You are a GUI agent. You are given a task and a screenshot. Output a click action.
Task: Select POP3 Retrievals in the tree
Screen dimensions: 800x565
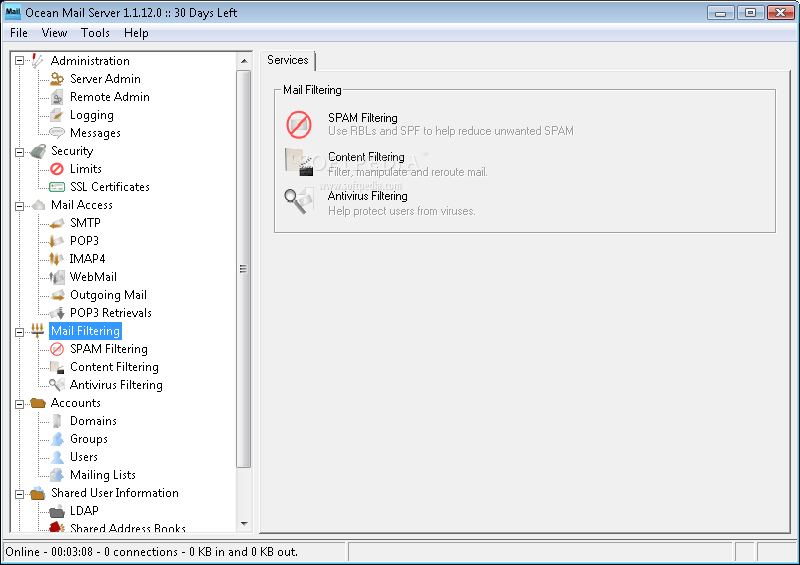(x=111, y=313)
